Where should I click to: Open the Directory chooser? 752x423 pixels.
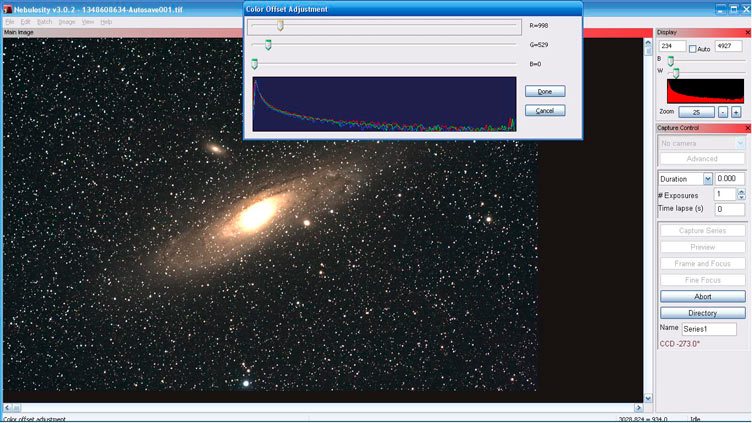tap(702, 313)
